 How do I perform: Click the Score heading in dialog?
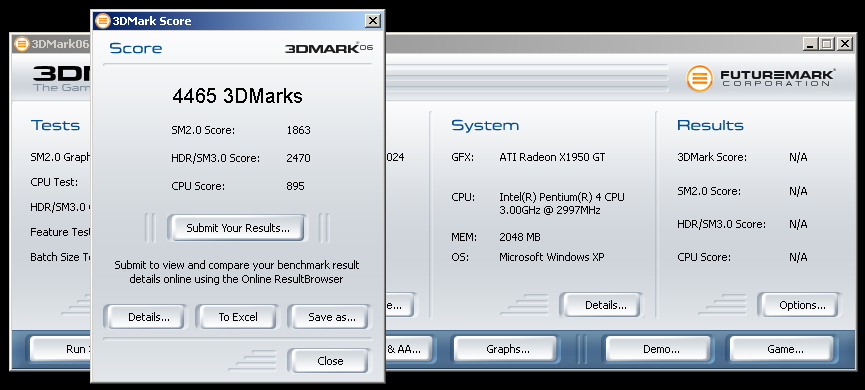pyautogui.click(x=136, y=48)
